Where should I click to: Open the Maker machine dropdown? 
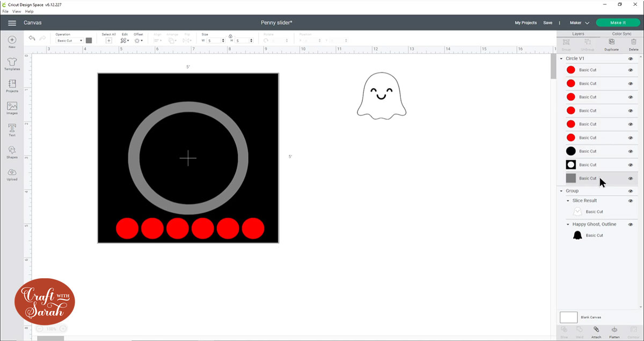coord(580,23)
